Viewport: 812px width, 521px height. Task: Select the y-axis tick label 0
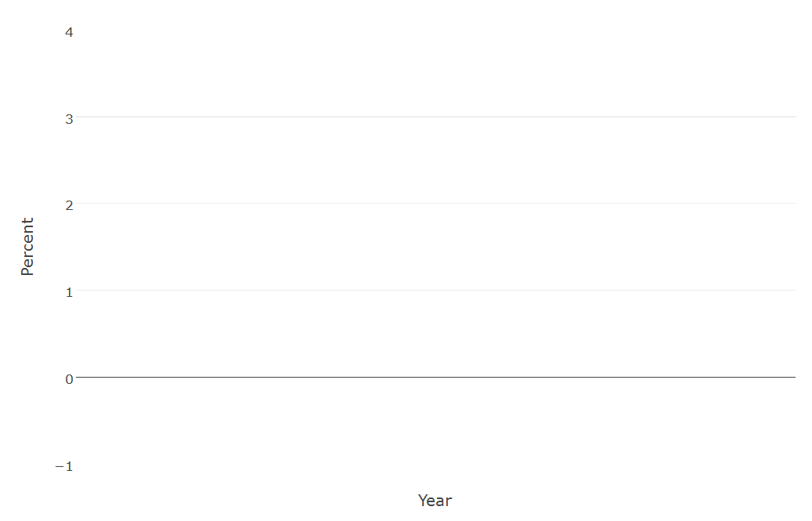[x=69, y=380]
